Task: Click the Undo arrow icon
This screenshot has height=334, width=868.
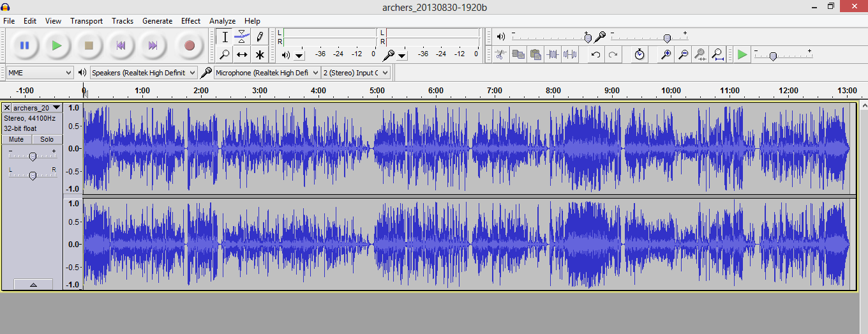Action: tap(595, 54)
